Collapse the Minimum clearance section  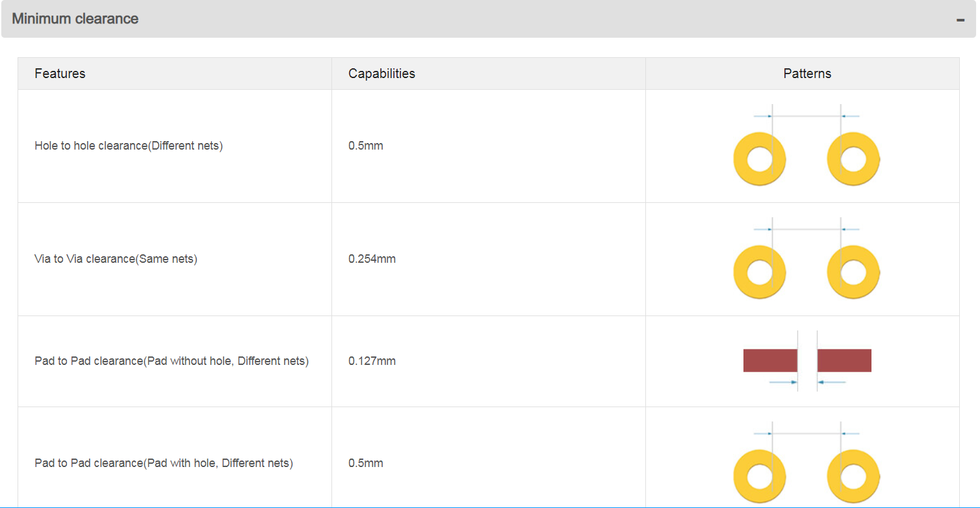pyautogui.click(x=960, y=20)
